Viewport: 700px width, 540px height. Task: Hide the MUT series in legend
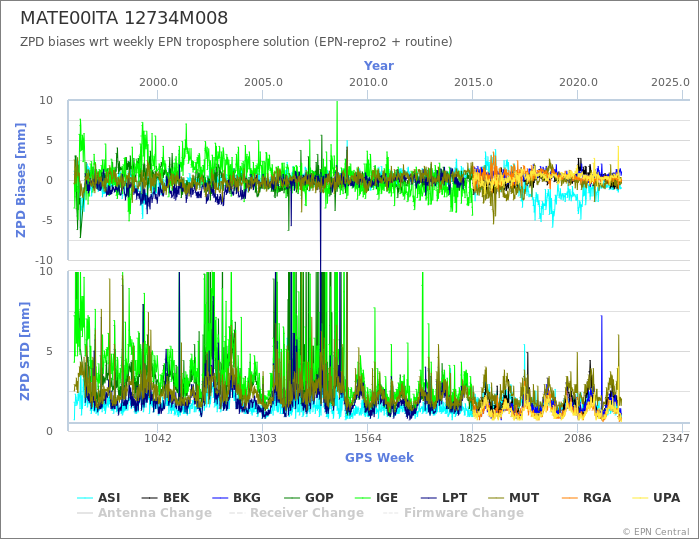click(x=513, y=498)
